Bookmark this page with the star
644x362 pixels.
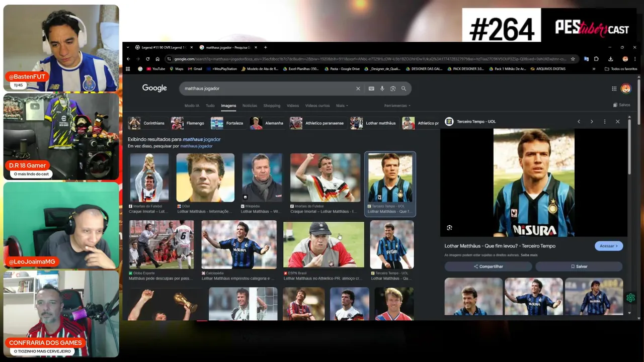573,59
